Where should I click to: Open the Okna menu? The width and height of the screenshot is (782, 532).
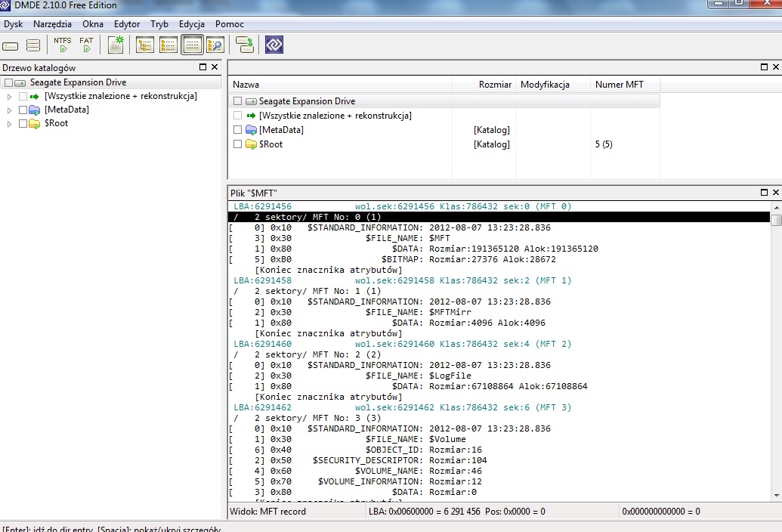93,24
